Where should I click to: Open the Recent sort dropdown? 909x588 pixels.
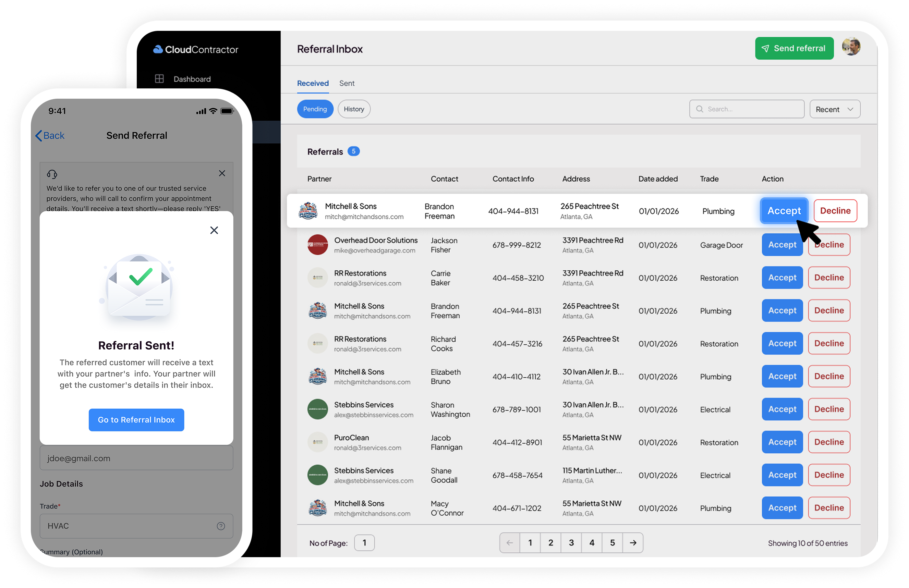coord(835,109)
